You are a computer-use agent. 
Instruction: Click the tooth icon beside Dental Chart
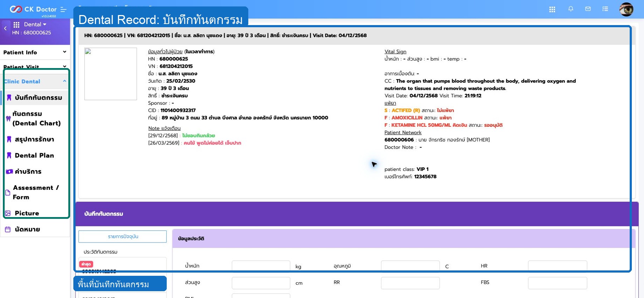(8, 119)
